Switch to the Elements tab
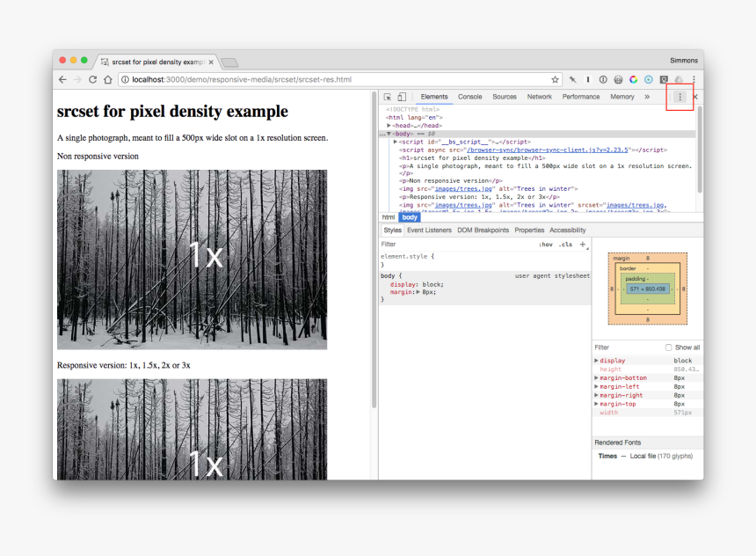Viewport: 756px width, 556px height. point(434,97)
